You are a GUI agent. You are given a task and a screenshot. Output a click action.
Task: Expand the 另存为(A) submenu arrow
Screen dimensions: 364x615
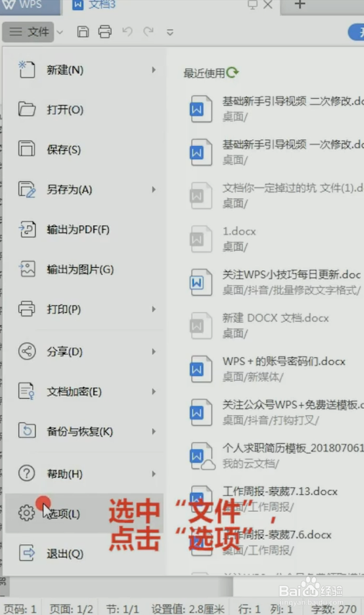coord(154,189)
